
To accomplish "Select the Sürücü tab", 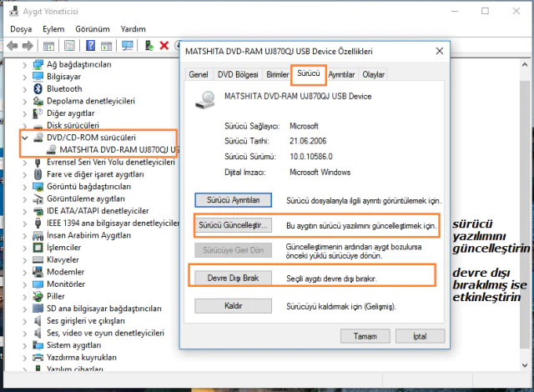I will tap(309, 73).
